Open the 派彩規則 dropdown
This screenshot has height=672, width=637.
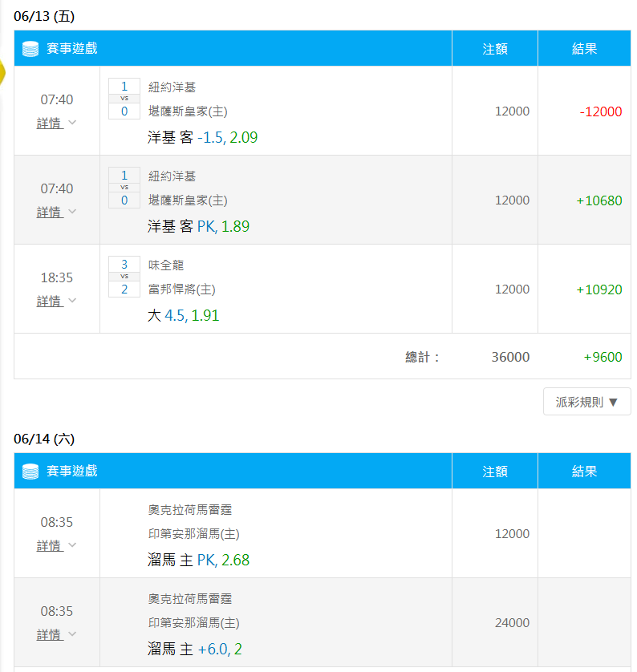click(586, 402)
